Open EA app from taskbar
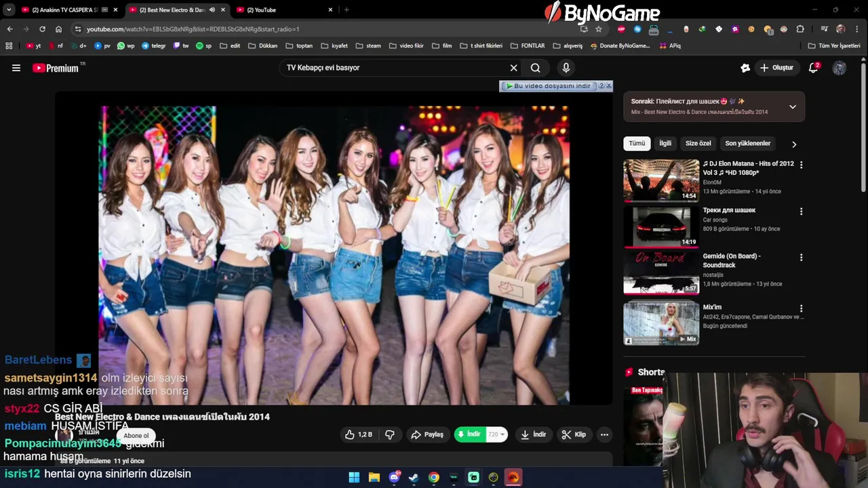This screenshot has width=868, height=488. pyautogui.click(x=513, y=477)
